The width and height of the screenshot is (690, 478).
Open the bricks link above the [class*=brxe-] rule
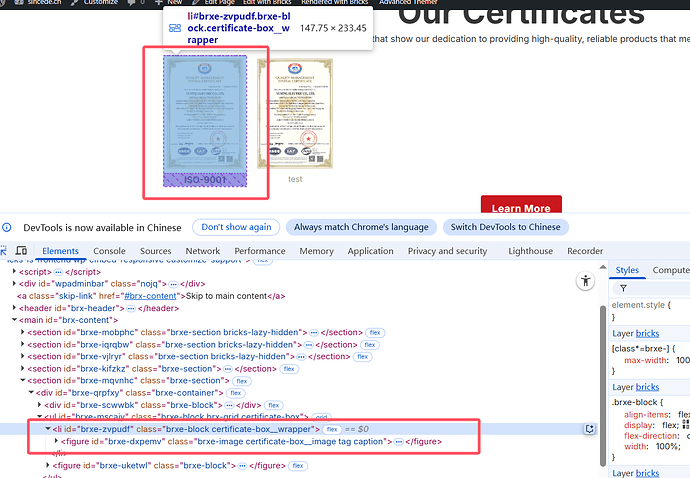click(x=647, y=334)
